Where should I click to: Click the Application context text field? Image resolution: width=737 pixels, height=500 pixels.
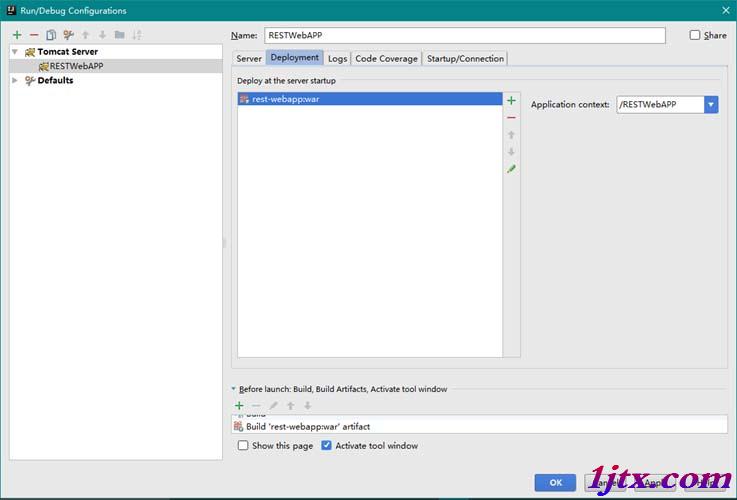point(660,104)
